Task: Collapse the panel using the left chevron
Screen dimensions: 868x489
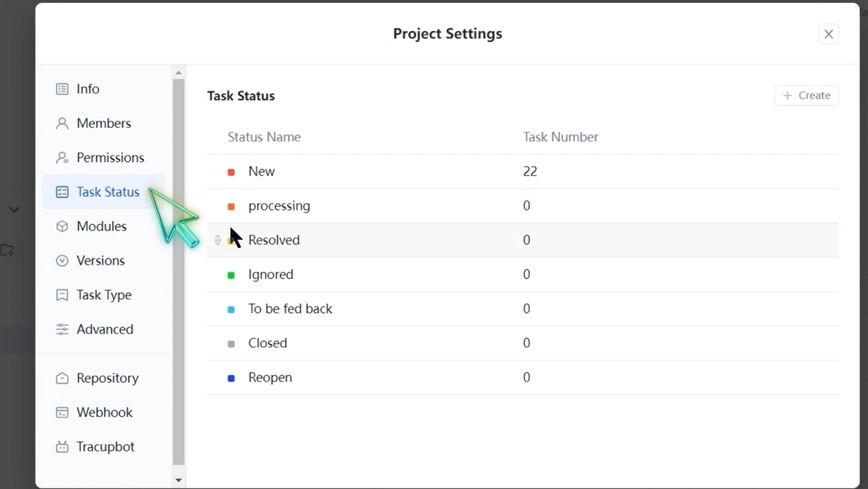Action: [x=15, y=209]
